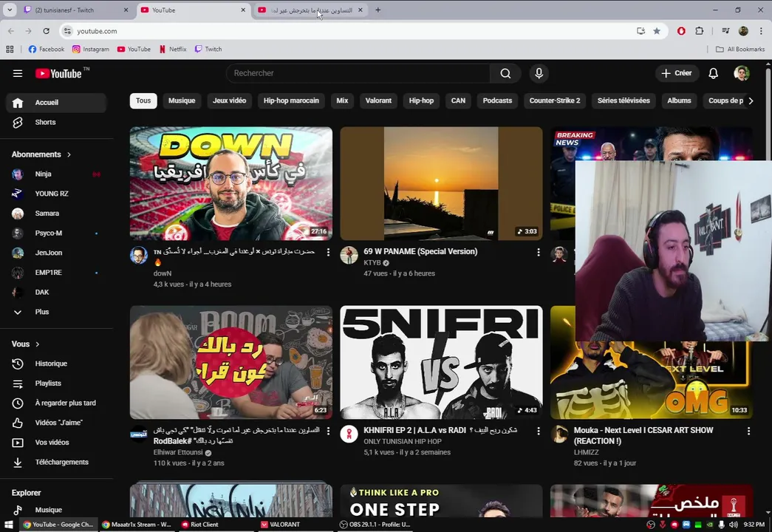Click the YouTube logo
This screenshot has height=532, width=772.
[58, 73]
